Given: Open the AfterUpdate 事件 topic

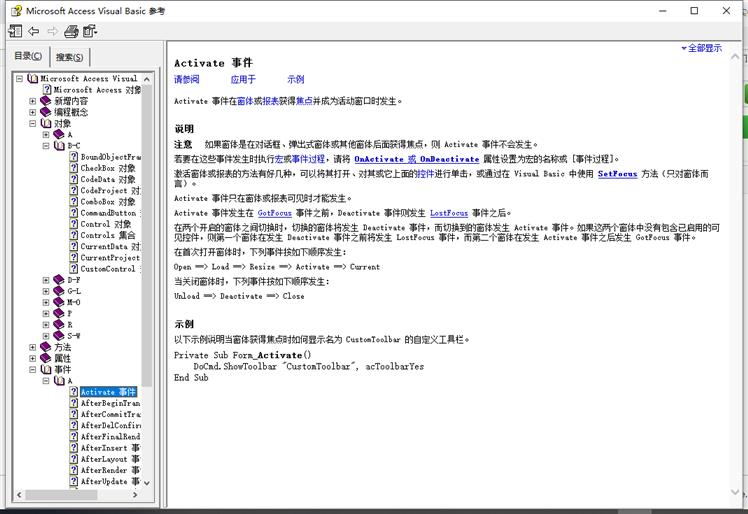Looking at the screenshot, I should (x=110, y=482).
